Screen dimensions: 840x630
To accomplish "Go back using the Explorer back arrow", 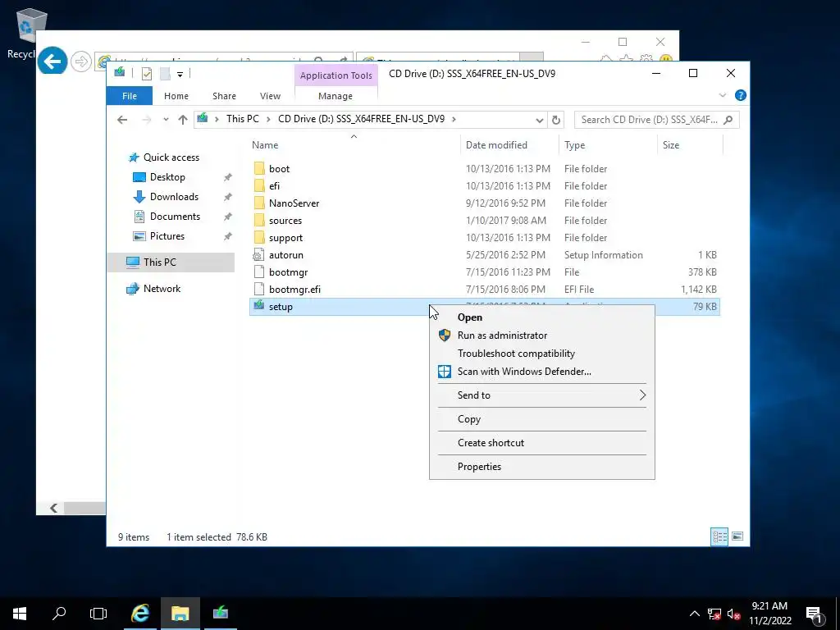I will pyautogui.click(x=122, y=120).
